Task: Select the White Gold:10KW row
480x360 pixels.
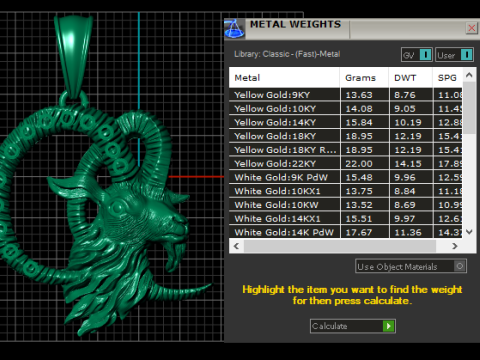Action: pyautogui.click(x=346, y=205)
